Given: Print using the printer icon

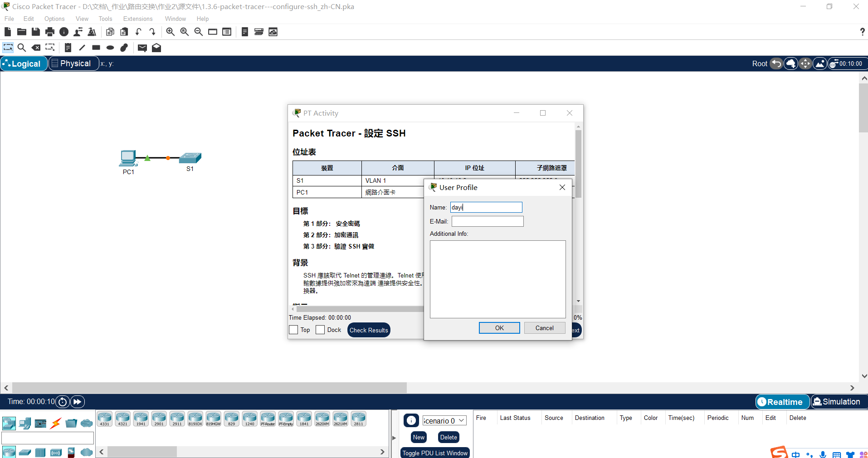Looking at the screenshot, I should (x=50, y=32).
